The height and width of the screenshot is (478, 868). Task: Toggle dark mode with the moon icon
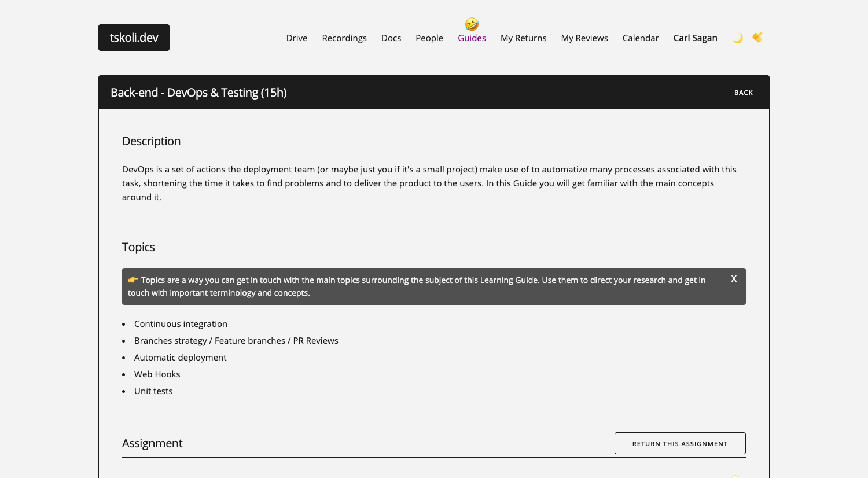tap(737, 38)
